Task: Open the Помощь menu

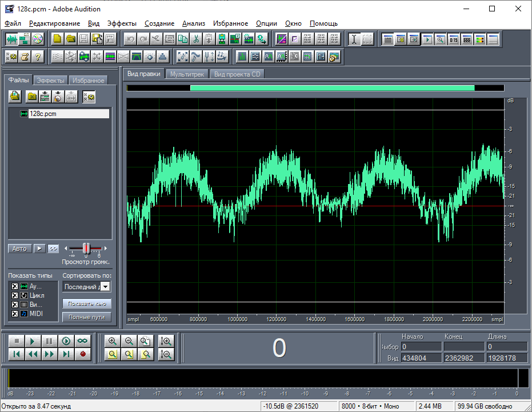Action: click(323, 23)
